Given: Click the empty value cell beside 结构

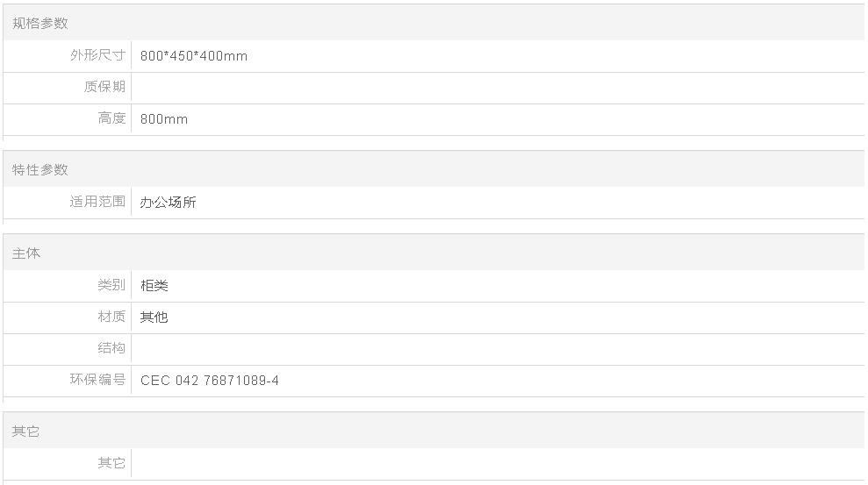Looking at the screenshot, I should 497,349.
